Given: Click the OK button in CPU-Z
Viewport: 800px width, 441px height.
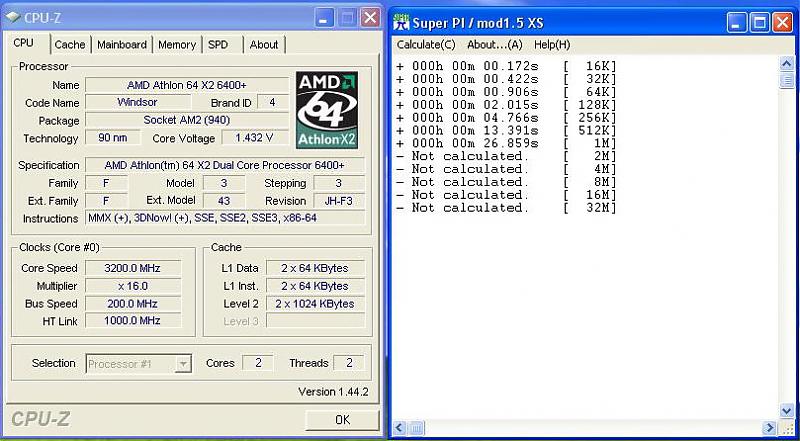Looking at the screenshot, I should coord(342,420).
